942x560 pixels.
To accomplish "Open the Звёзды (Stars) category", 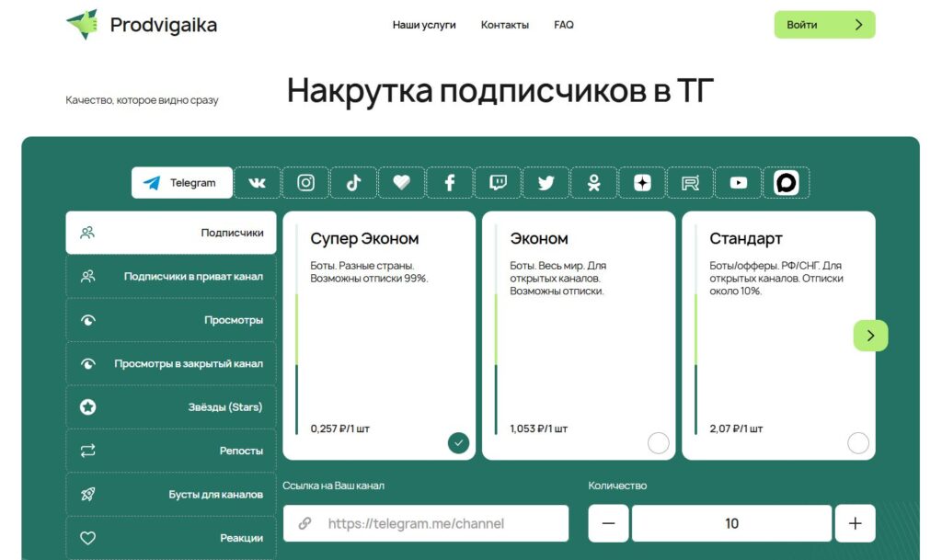I will [x=171, y=407].
